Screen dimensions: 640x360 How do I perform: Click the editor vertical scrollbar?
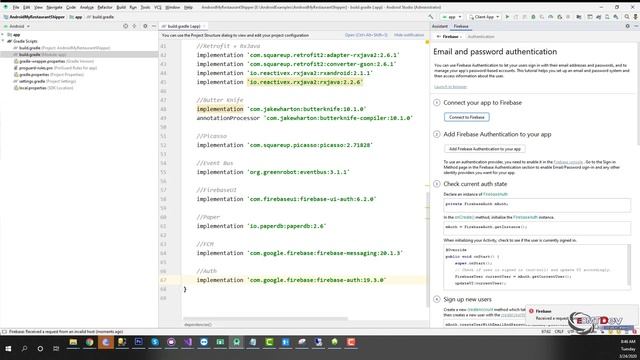[x=428, y=249]
